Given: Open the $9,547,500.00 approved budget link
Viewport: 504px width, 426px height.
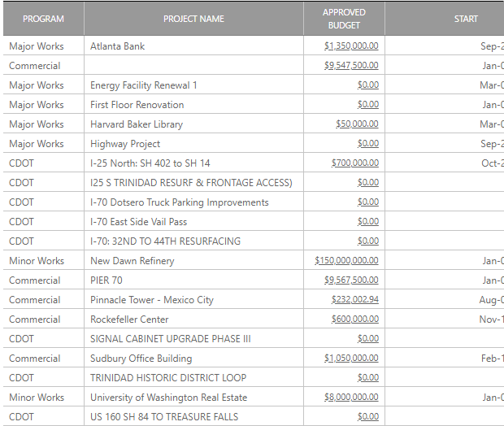Looking at the screenshot, I should point(351,66).
